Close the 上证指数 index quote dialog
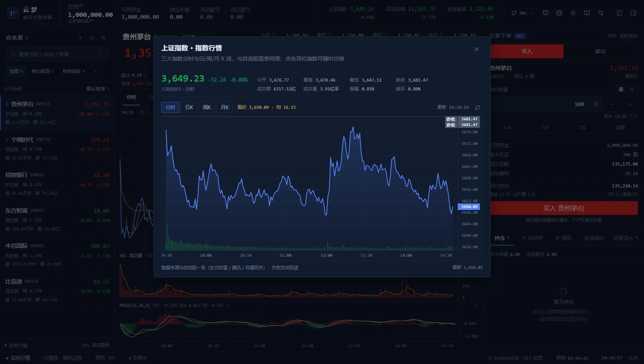The height and width of the screenshot is (364, 644). 476,49
